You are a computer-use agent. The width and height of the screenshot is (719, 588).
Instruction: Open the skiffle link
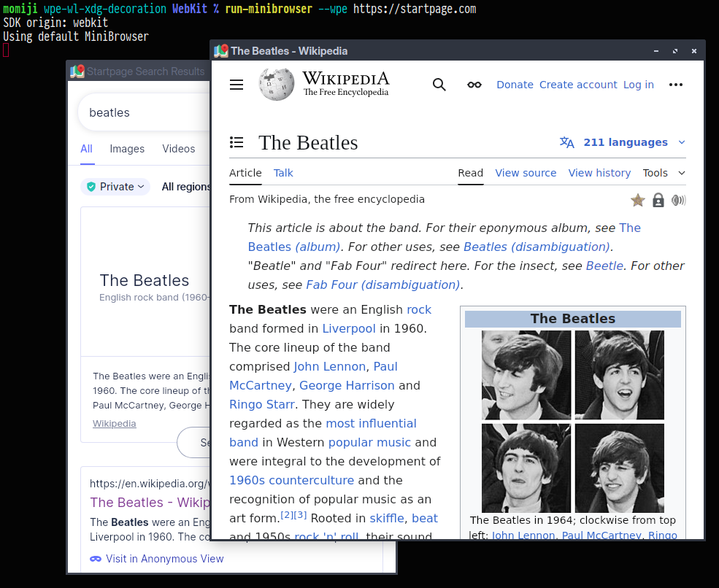(387, 519)
